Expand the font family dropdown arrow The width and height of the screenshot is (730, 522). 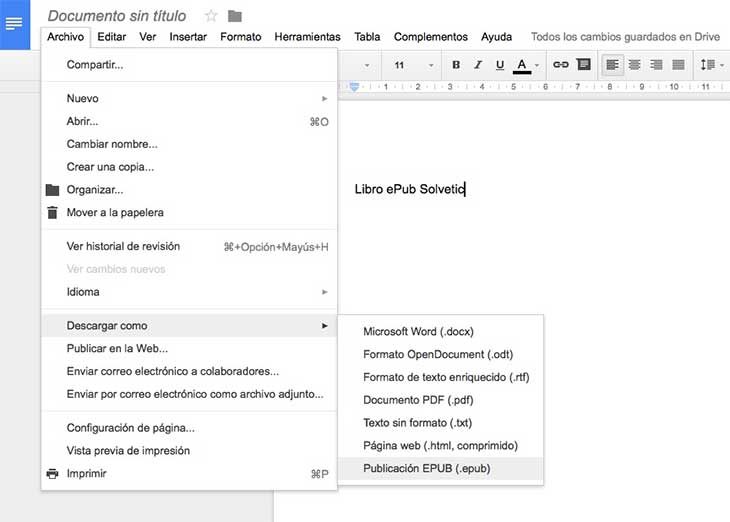click(367, 65)
